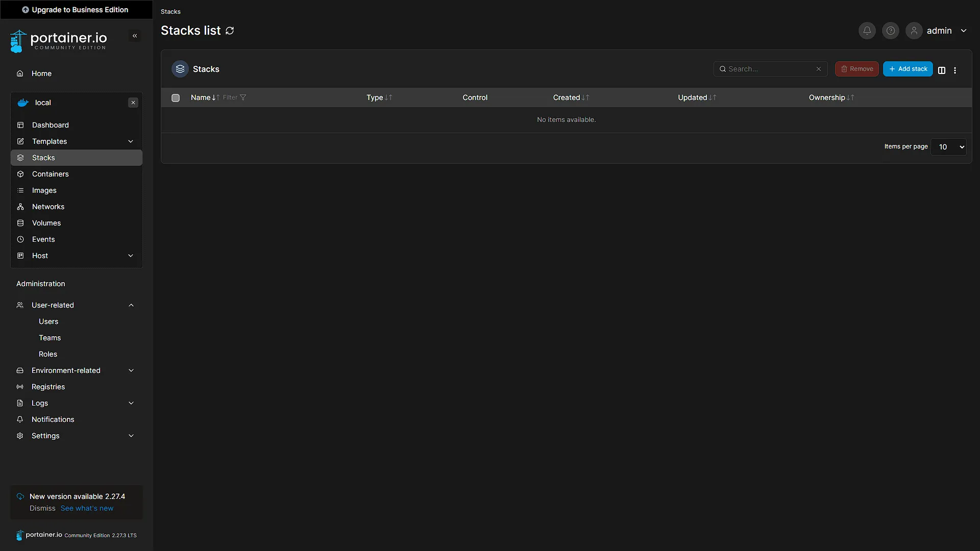Close the local environment with the X
Viewport: 980px width, 551px height.
[133, 103]
